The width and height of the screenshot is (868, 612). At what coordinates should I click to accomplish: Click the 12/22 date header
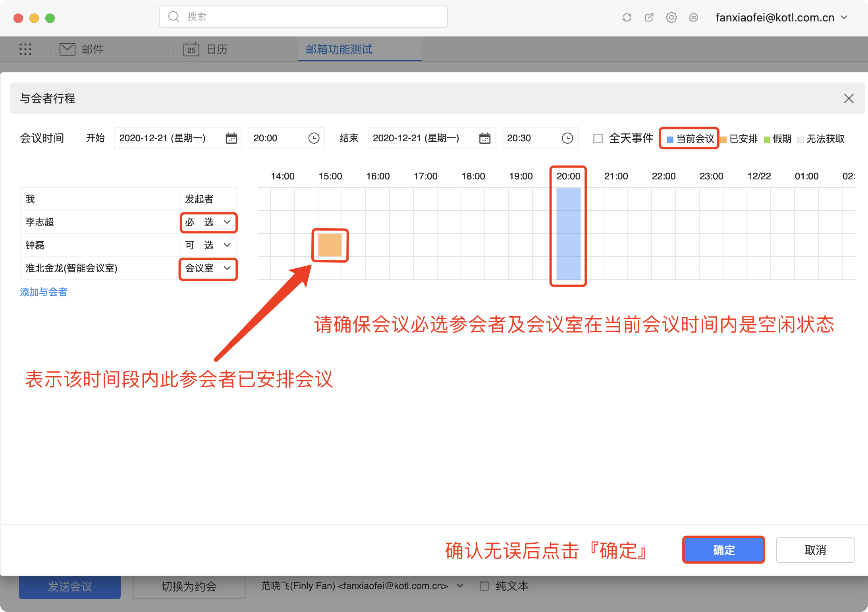(x=759, y=176)
